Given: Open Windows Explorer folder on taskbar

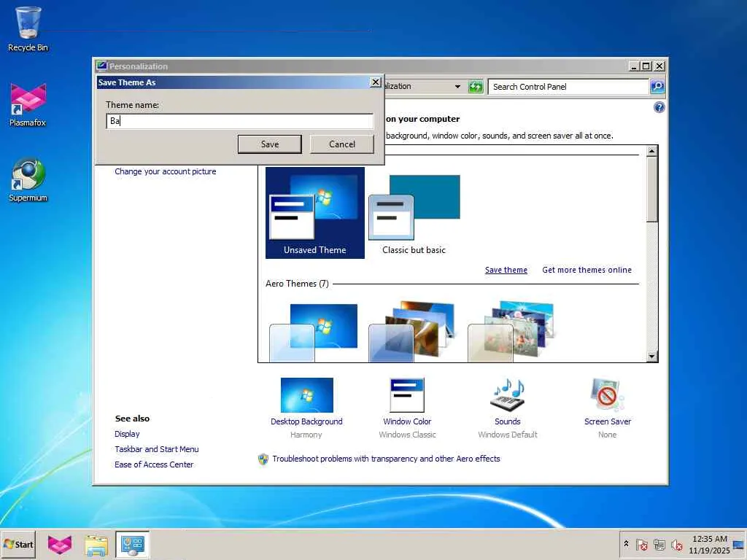Looking at the screenshot, I should click(x=96, y=545).
